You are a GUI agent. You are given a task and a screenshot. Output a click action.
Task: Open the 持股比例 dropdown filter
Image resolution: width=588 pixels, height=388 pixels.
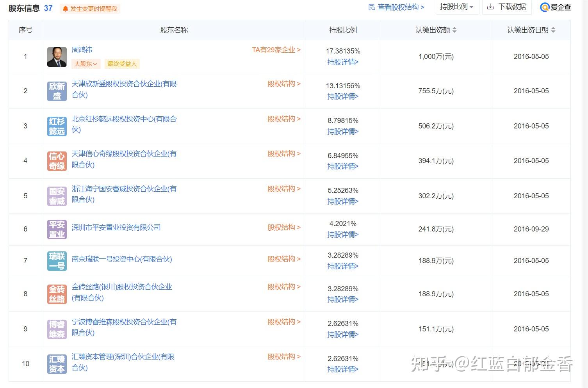(457, 7)
